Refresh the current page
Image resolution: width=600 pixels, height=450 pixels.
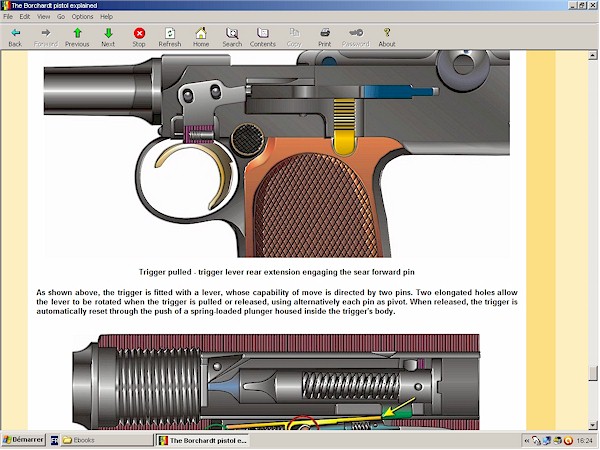(170, 38)
